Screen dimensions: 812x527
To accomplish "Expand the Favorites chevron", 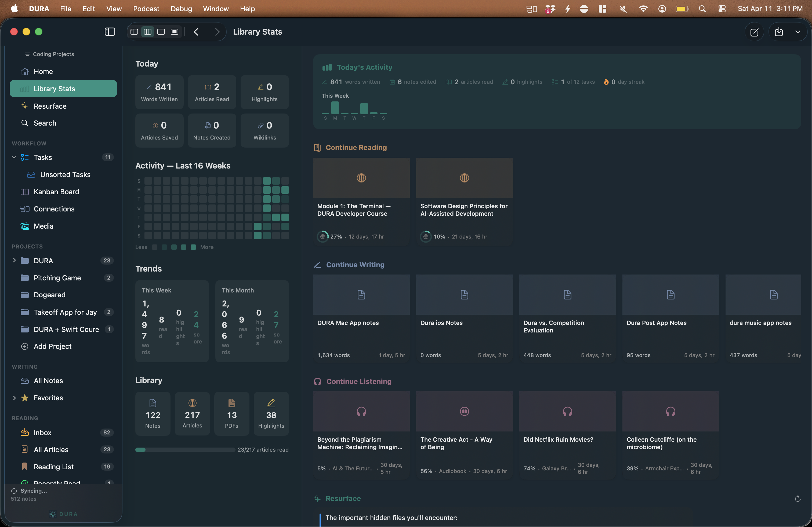I will [x=14, y=398].
